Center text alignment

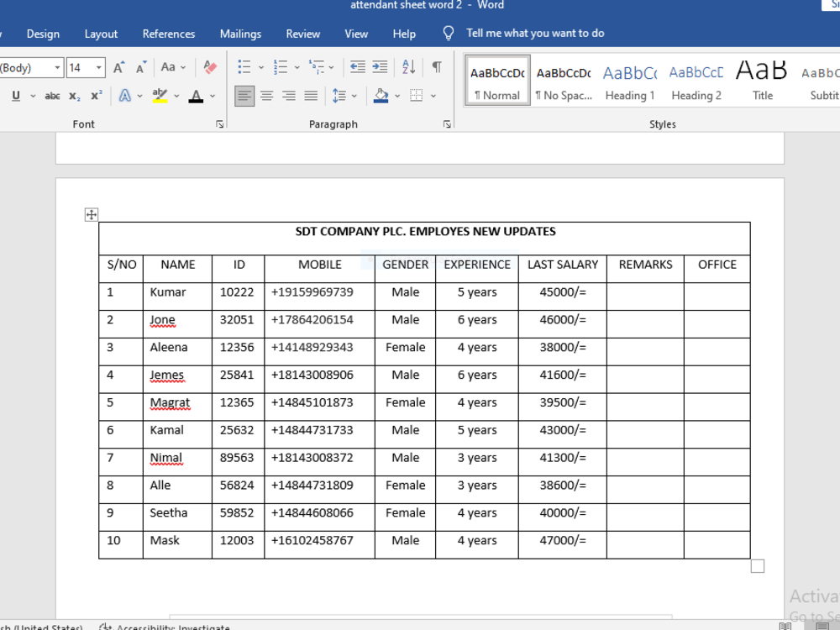(266, 96)
